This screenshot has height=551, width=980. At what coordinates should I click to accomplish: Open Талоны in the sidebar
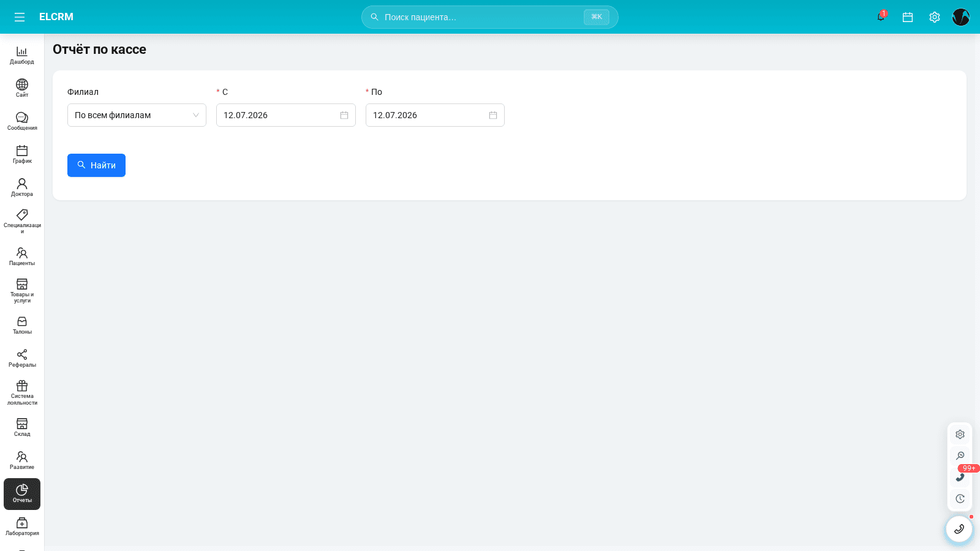tap(22, 325)
